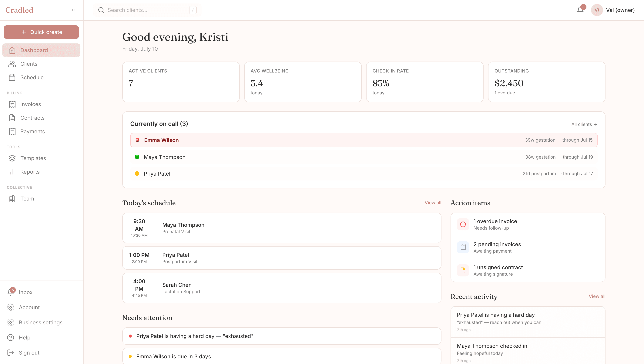Focus the Search clients field

tap(147, 10)
